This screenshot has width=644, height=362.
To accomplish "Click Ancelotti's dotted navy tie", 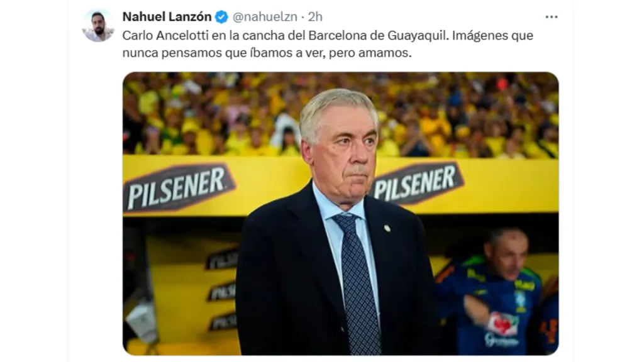I will pyautogui.click(x=358, y=285).
